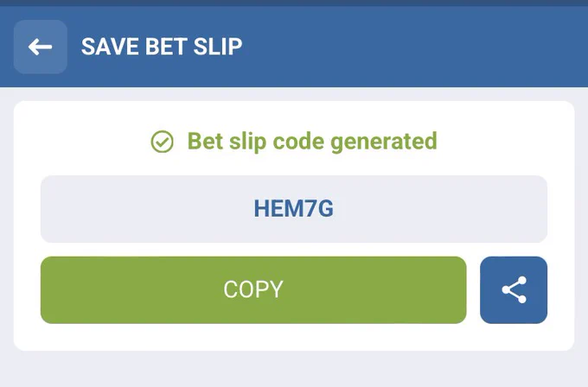Click the SAVE BET SLIP title

tap(162, 47)
